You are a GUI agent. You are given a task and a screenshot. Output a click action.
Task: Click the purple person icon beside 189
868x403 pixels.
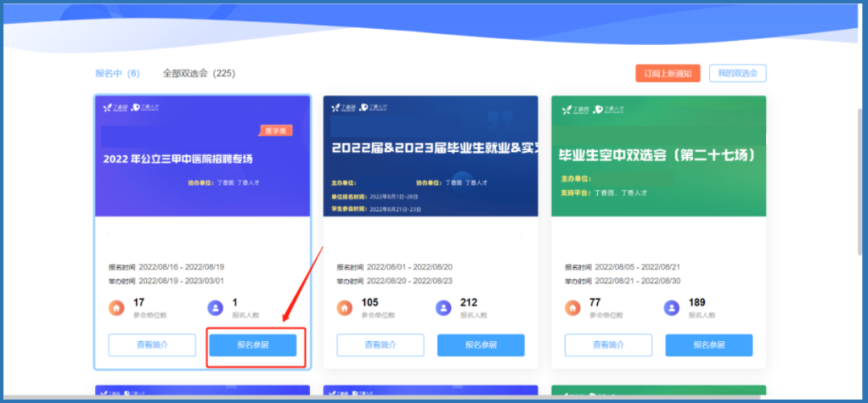pyautogui.click(x=671, y=307)
